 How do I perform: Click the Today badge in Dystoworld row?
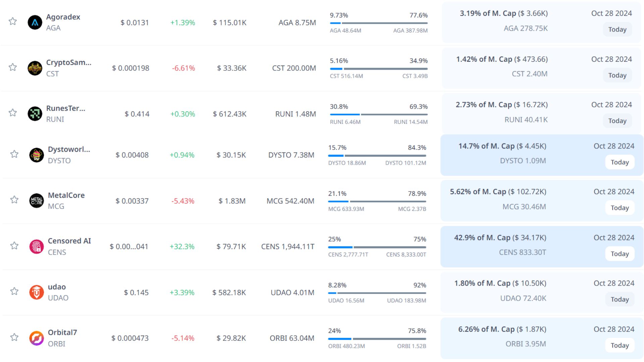point(620,162)
